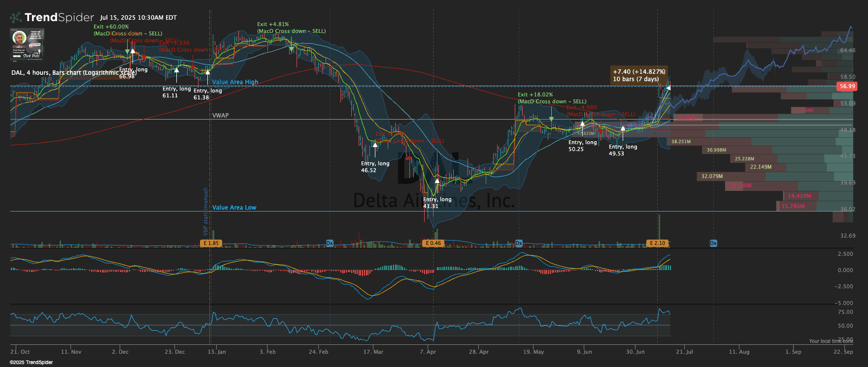Screen dimensions: 868x367
Task: Click the entry arrow above 50.25
Action: [582, 124]
